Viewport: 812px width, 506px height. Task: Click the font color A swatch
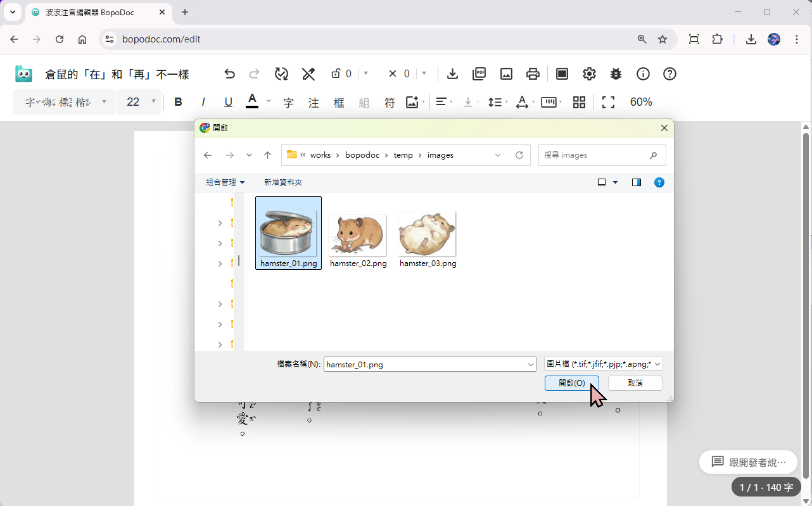point(252,101)
